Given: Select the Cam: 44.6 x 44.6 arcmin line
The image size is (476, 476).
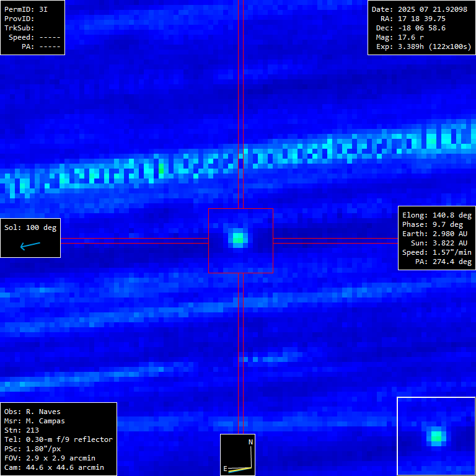Looking at the screenshot, I should point(54,467).
